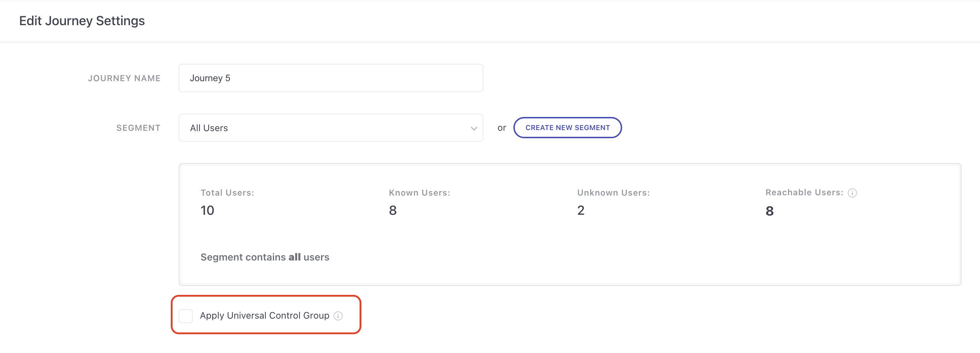Image resolution: width=980 pixels, height=353 pixels.
Task: Click the "Segment contains all users" text
Action: click(265, 257)
